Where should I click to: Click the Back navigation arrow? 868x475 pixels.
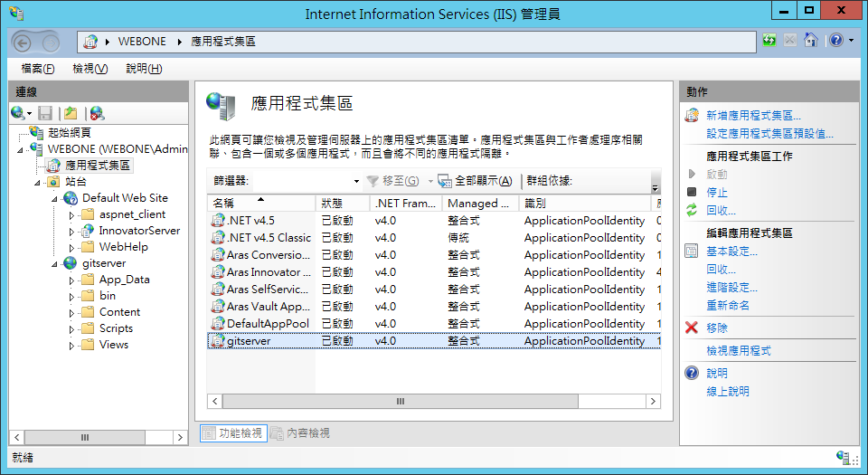click(22, 43)
